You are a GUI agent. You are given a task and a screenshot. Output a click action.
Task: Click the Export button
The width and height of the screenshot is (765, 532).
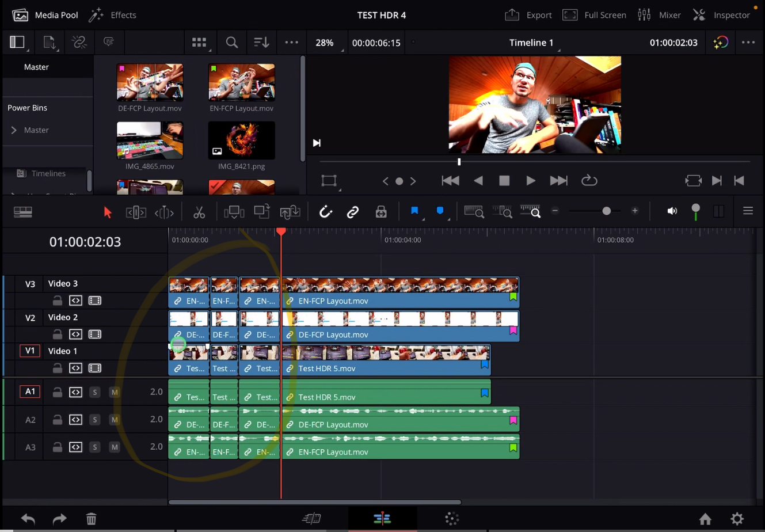pos(528,15)
